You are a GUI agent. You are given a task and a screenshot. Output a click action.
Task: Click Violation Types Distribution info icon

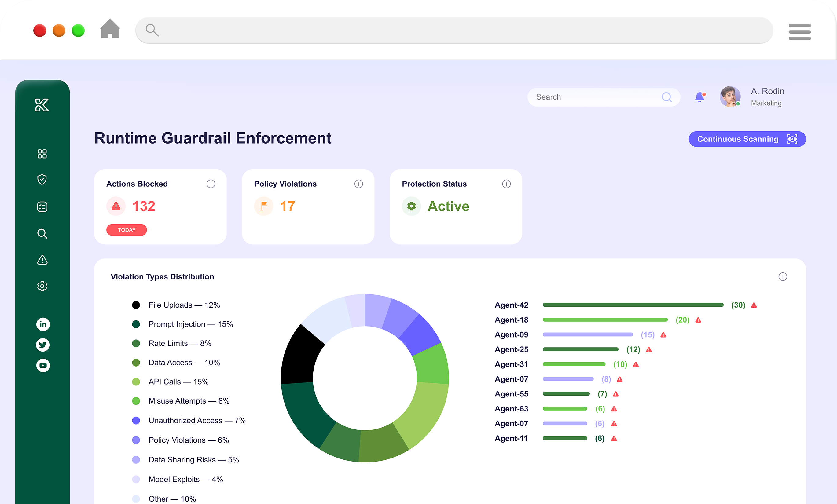[x=782, y=276]
